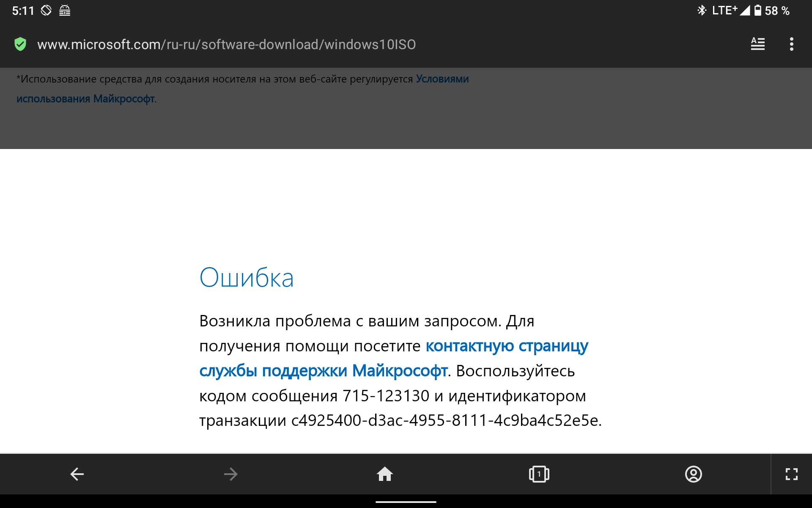Tap the Ошибка error heading
This screenshot has width=812, height=508.
247,278
